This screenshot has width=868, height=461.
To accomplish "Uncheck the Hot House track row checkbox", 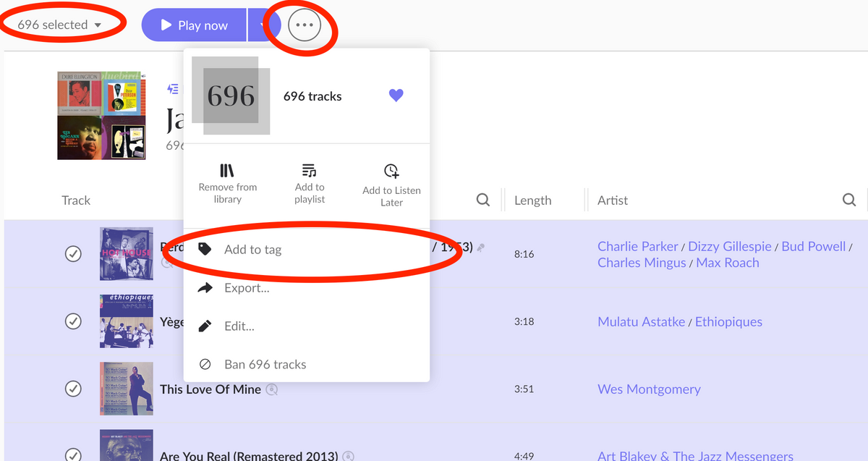I will [x=73, y=254].
